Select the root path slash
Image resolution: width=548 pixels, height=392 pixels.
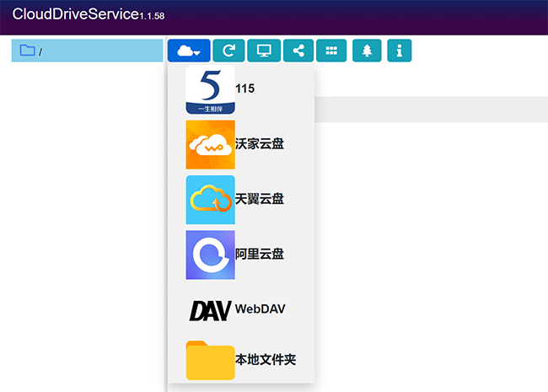[40, 52]
